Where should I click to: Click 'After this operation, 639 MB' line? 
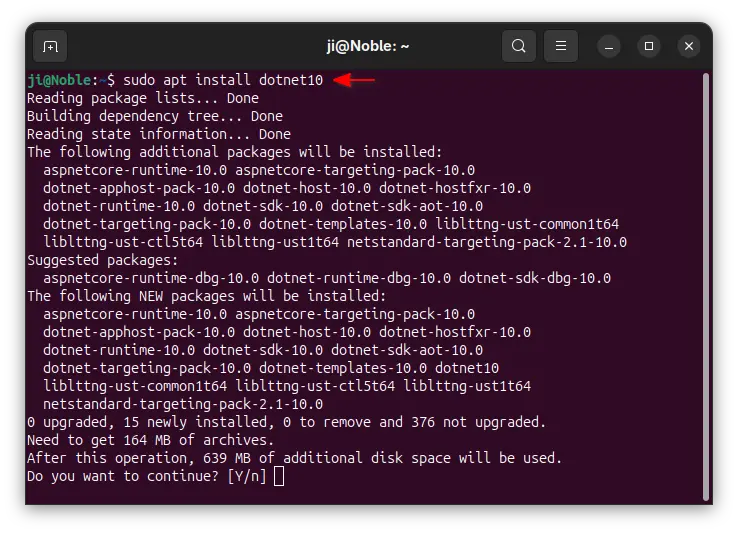pos(294,458)
